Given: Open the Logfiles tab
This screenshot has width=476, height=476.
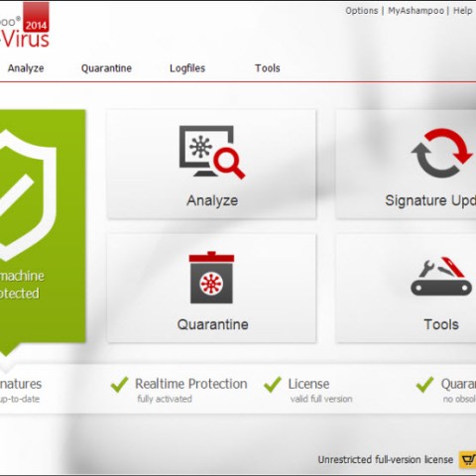Looking at the screenshot, I should point(187,68).
